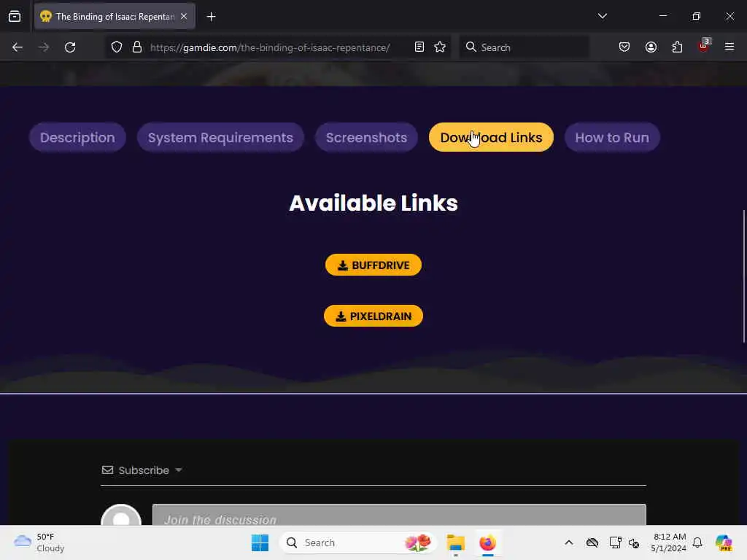Click the page vertical scrollbar thumb
747x560 pixels.
click(743, 276)
